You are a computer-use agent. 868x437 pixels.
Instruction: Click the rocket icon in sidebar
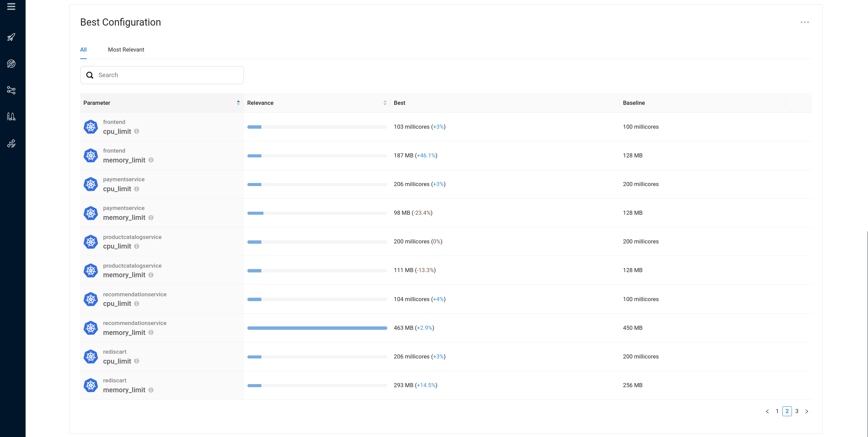coord(11,37)
